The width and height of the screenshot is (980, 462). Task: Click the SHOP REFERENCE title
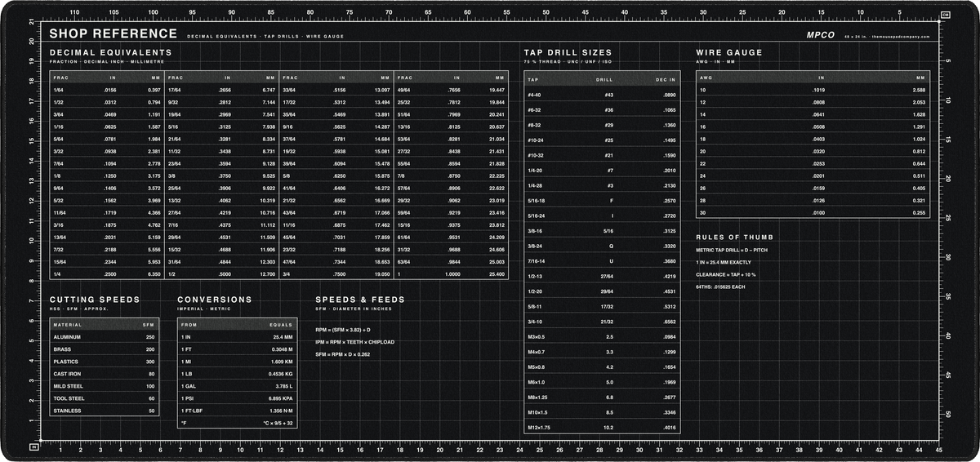113,33
